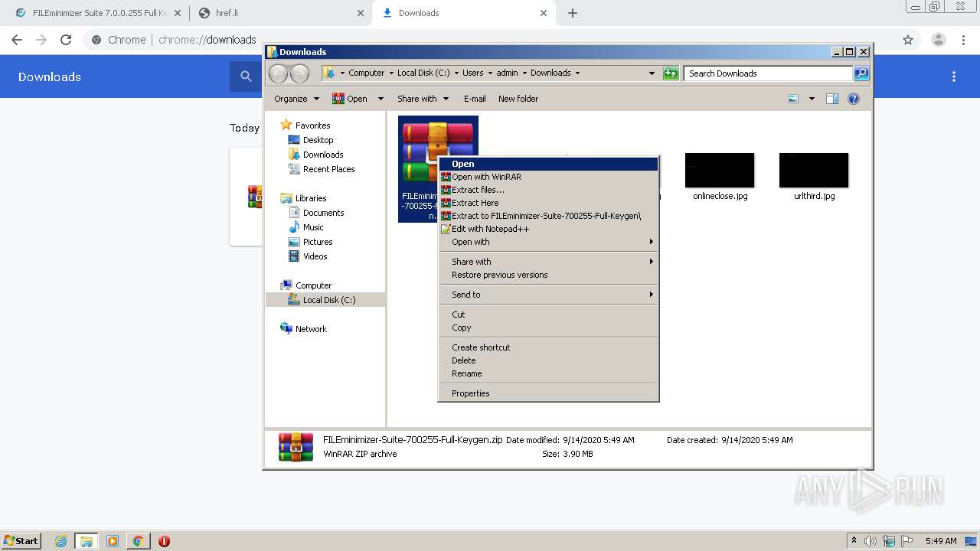
Task: Choose Extract files... in context menu
Action: (548, 190)
